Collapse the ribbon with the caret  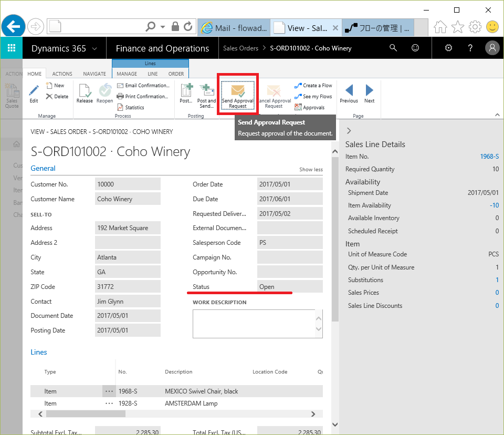[x=497, y=115]
